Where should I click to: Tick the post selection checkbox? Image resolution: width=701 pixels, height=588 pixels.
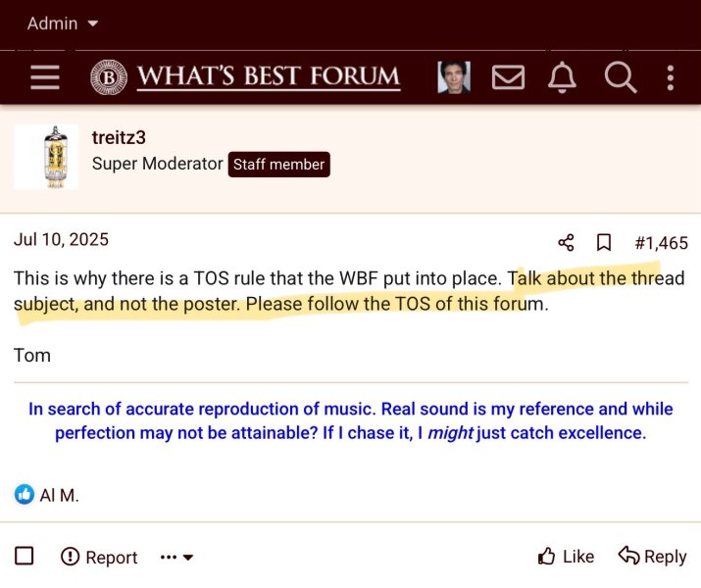click(25, 557)
